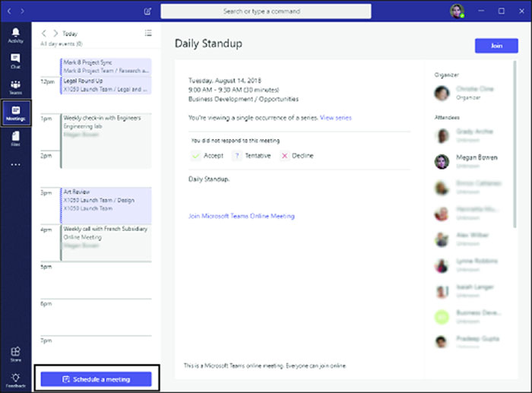Viewport: 532px width, 393px height.
Task: Click the Tuesday, August 14, 2018 date
Action: (x=225, y=81)
